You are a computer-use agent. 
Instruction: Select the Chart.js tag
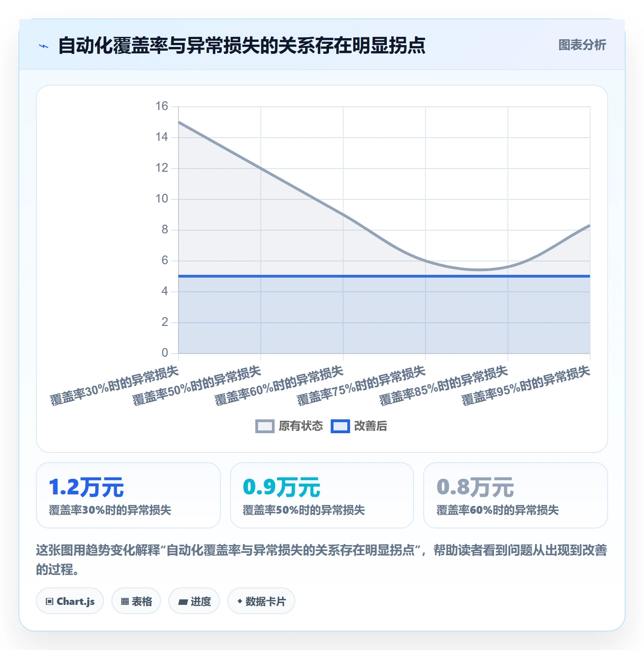pos(70,601)
